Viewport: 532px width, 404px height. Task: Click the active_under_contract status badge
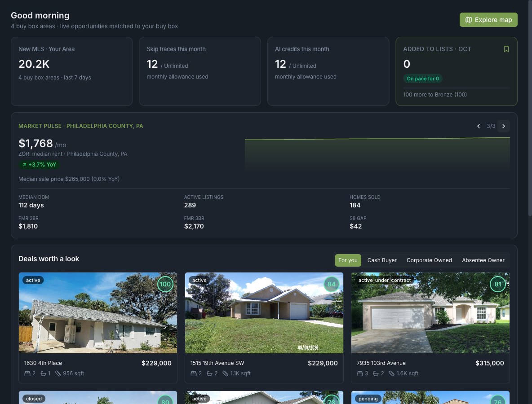[385, 280]
